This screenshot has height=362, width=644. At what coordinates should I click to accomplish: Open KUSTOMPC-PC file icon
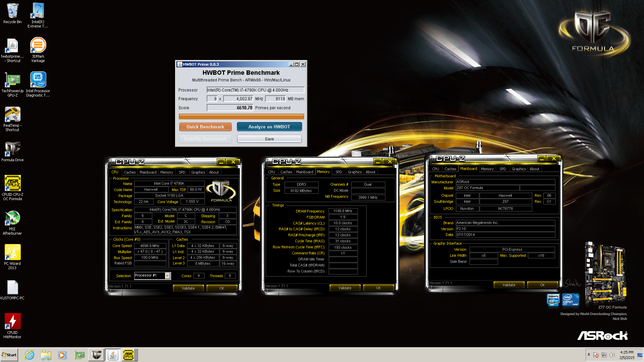tap(12, 290)
